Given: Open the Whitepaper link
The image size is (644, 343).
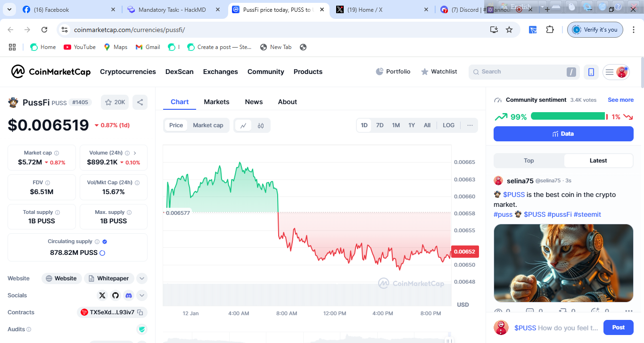Looking at the screenshot, I should (109, 278).
